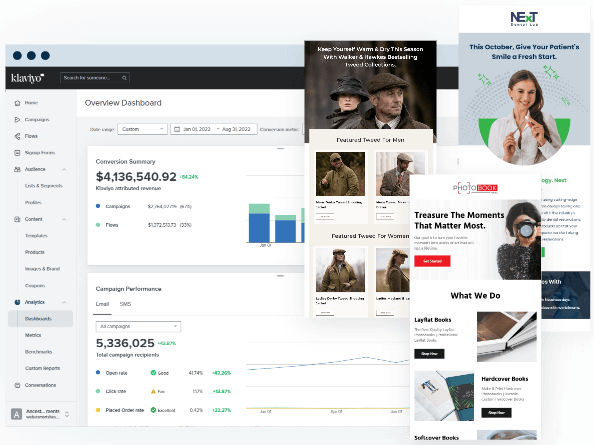The width and height of the screenshot is (594, 445).
Task: Click the Signup Forms icon
Action: [17, 153]
